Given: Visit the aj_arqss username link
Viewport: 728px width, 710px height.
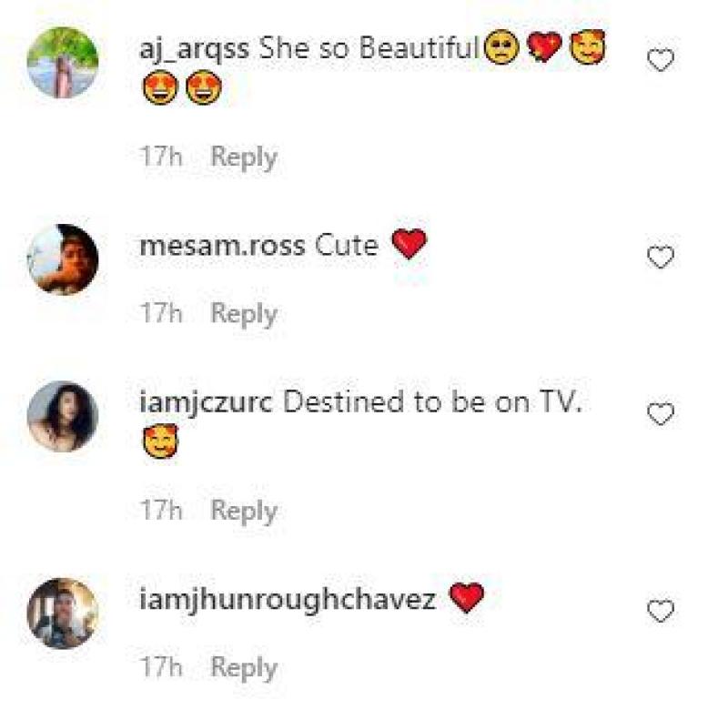Looking at the screenshot, I should point(194,49).
